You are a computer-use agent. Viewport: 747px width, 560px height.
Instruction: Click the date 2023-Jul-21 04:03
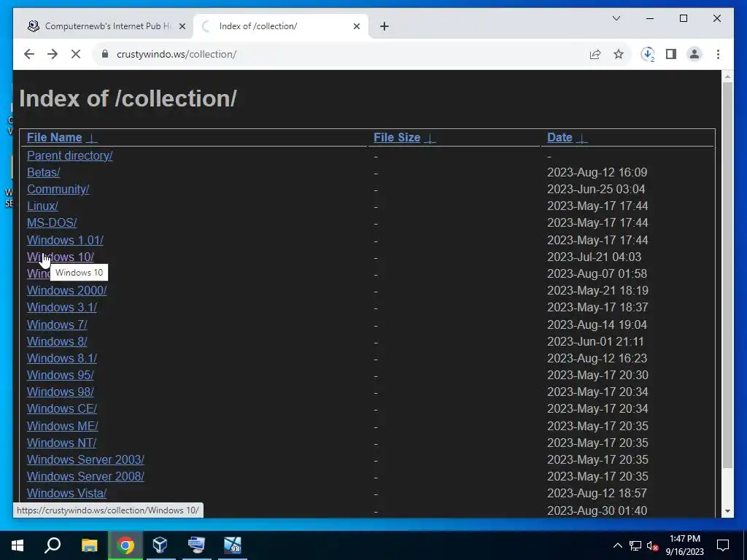tap(594, 257)
